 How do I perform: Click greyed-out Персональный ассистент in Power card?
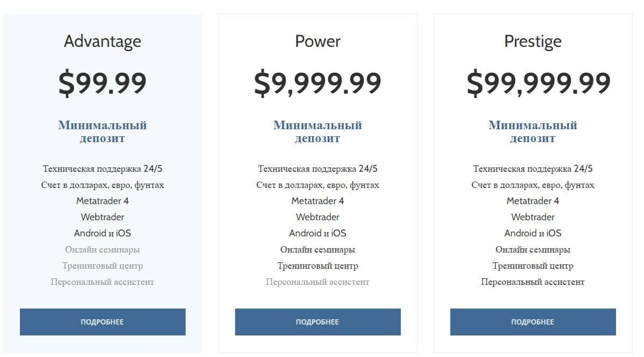[x=317, y=282]
